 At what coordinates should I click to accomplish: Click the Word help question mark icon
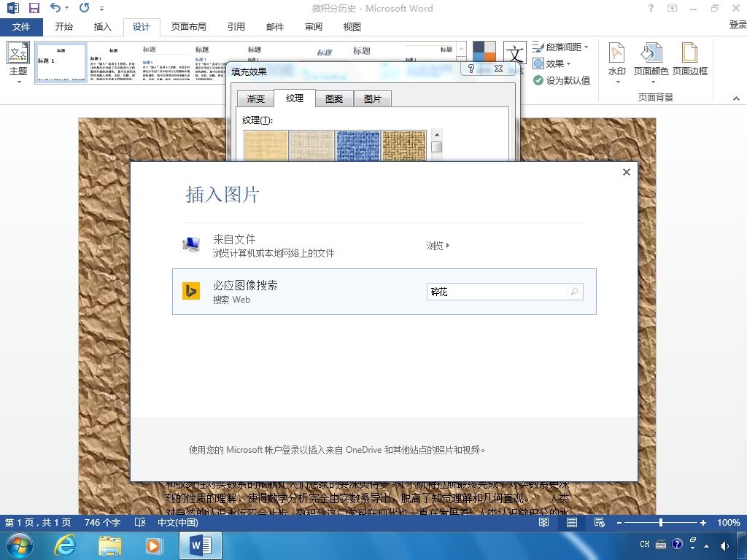click(x=651, y=8)
